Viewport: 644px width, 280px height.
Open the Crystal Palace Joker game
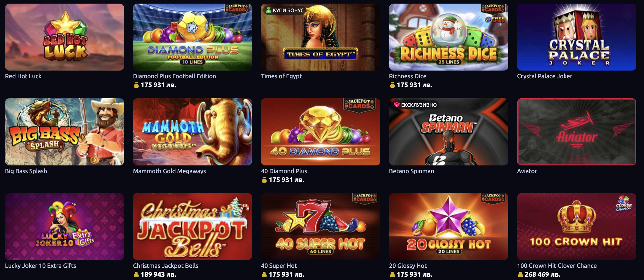click(x=577, y=37)
